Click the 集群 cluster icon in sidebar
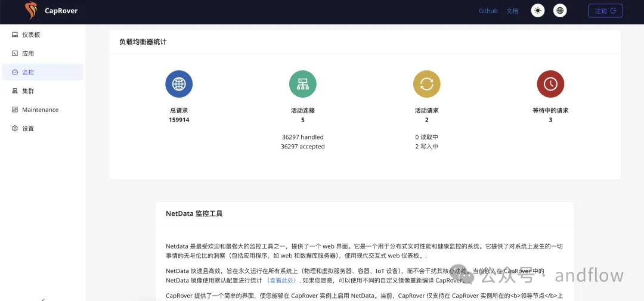Image resolution: width=644 pixels, height=301 pixels. (15, 91)
